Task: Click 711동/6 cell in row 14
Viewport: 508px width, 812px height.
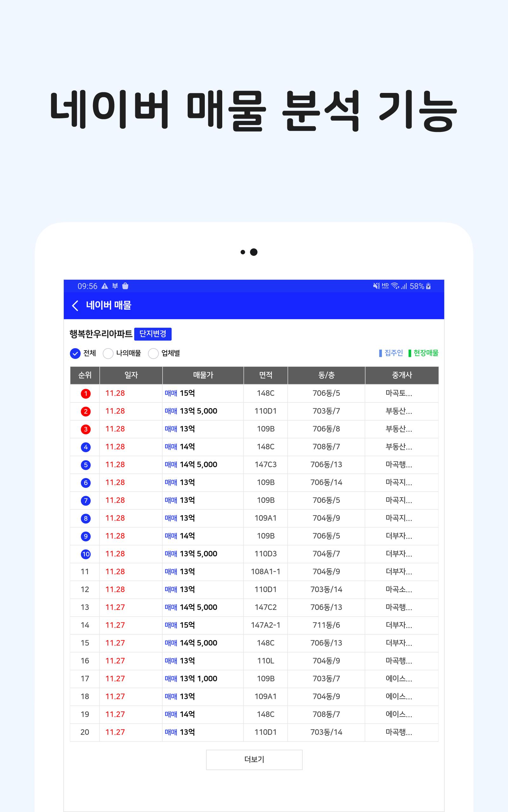Action: coord(326,625)
